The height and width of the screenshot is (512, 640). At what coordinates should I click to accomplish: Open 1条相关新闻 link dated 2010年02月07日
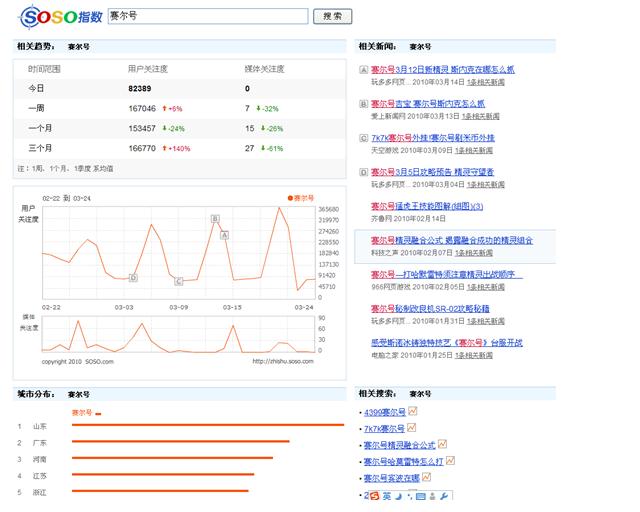tap(474, 253)
